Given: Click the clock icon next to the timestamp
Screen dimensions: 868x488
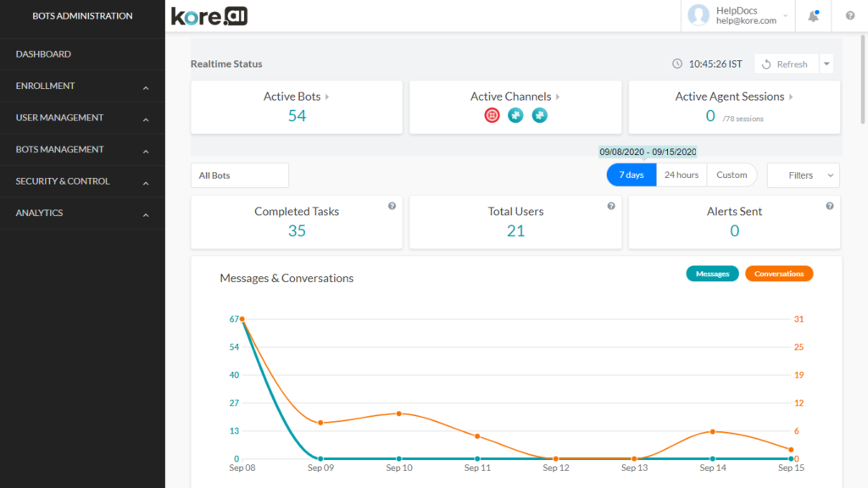Looking at the screenshot, I should pyautogui.click(x=676, y=64).
